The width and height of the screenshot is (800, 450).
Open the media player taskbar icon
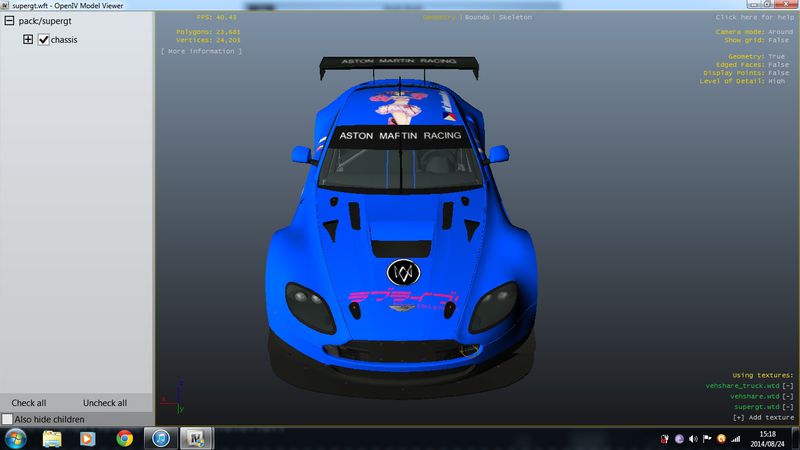(x=87, y=439)
